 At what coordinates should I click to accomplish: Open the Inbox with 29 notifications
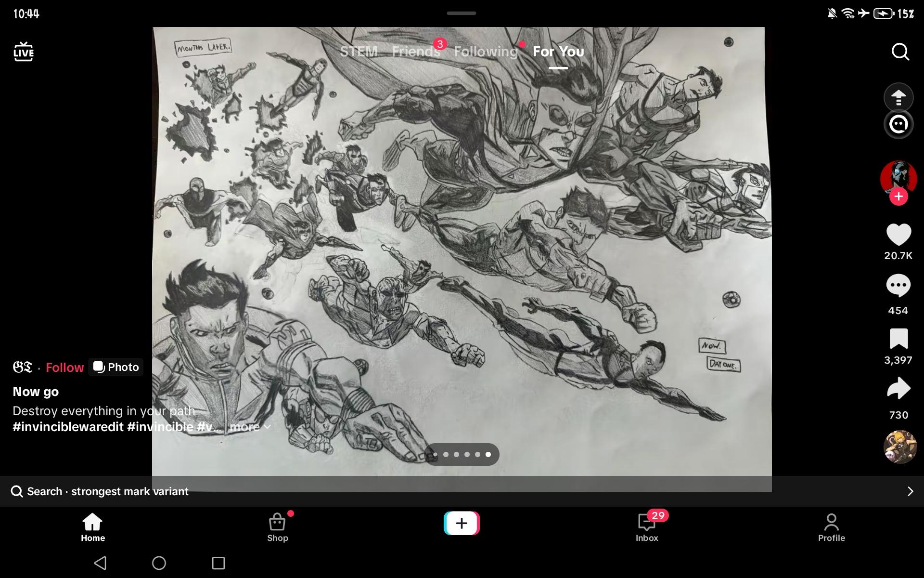tap(646, 527)
